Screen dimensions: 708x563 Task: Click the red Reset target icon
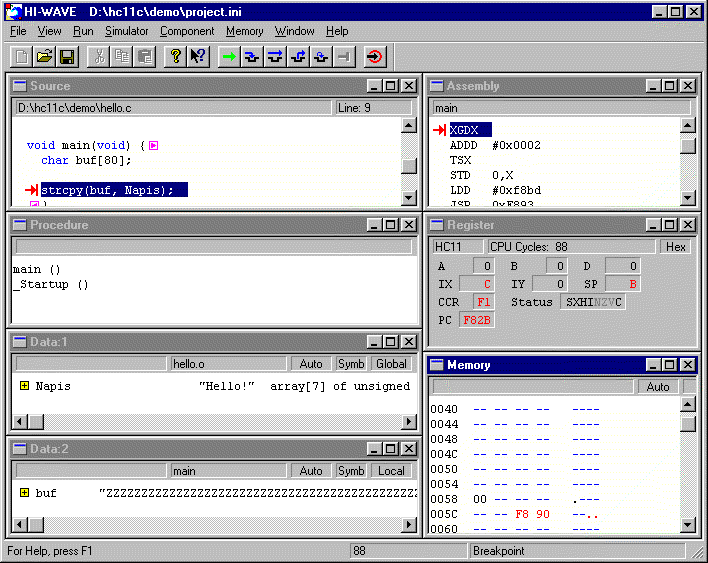pyautogui.click(x=374, y=56)
